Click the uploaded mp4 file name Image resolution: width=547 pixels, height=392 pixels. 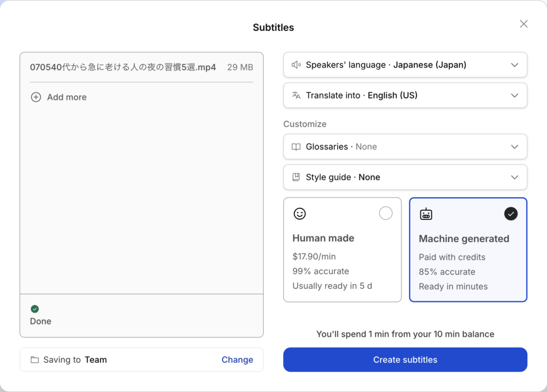tap(123, 67)
